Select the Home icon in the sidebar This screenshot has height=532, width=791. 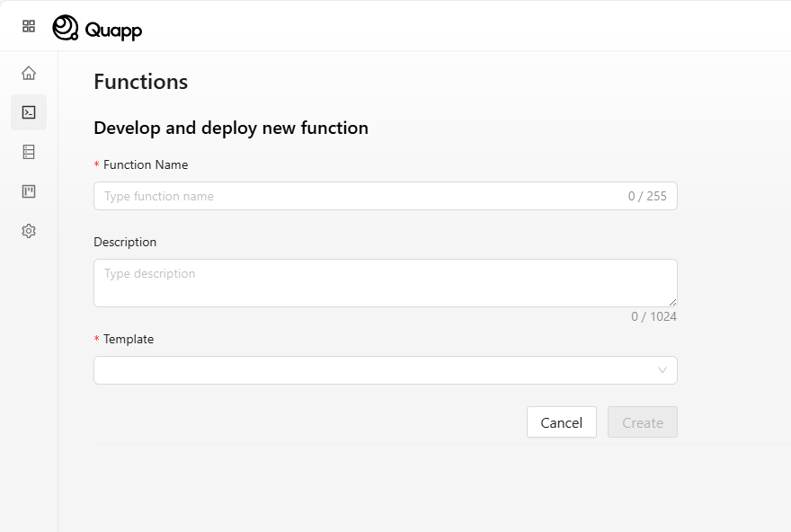(x=28, y=73)
